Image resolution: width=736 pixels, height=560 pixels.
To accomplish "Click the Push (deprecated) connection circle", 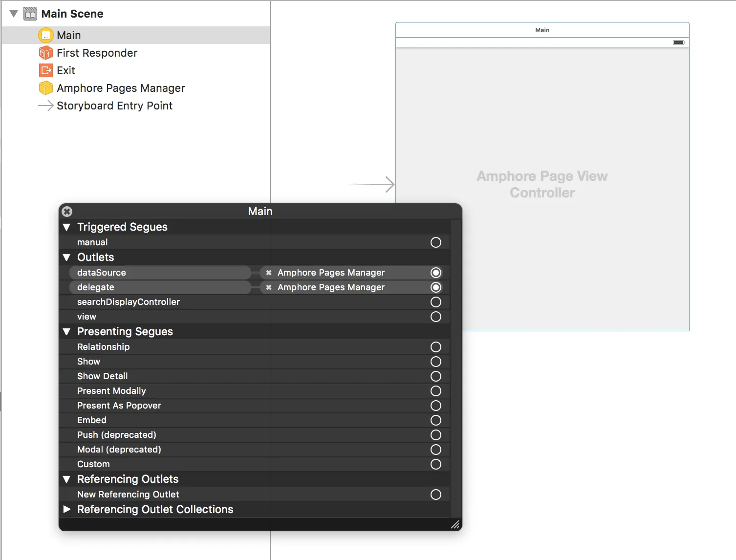I will (x=436, y=435).
